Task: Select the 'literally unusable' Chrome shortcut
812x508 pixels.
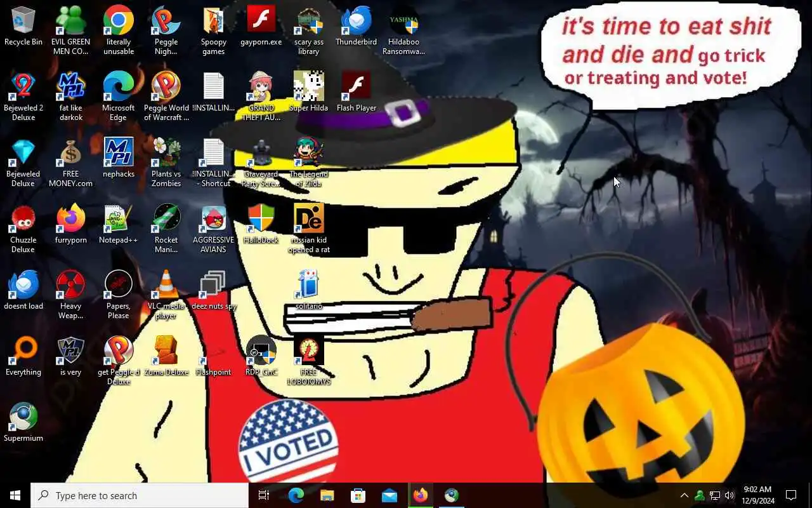Action: [x=119, y=30]
